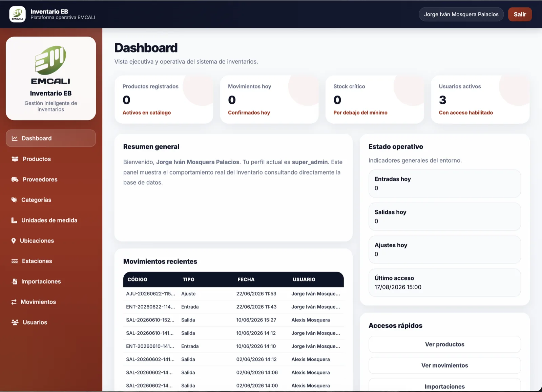
Task: Click the USUARIO column header
Action: coord(304,280)
